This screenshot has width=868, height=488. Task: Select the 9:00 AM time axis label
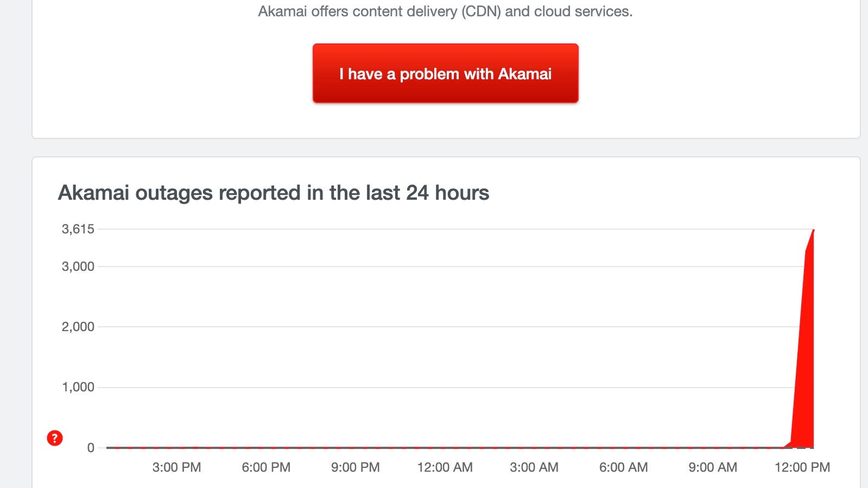pyautogui.click(x=713, y=467)
